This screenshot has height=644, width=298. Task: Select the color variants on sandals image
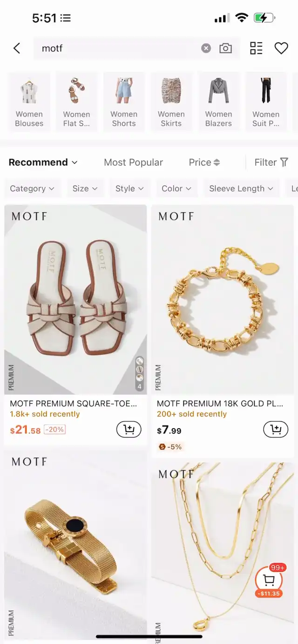[x=139, y=374]
